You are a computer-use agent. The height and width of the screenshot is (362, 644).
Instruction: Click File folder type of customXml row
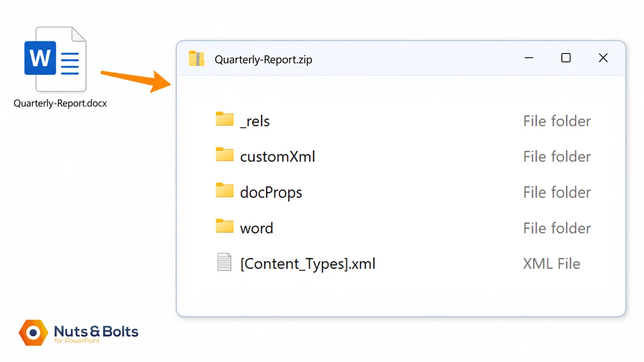click(x=557, y=156)
